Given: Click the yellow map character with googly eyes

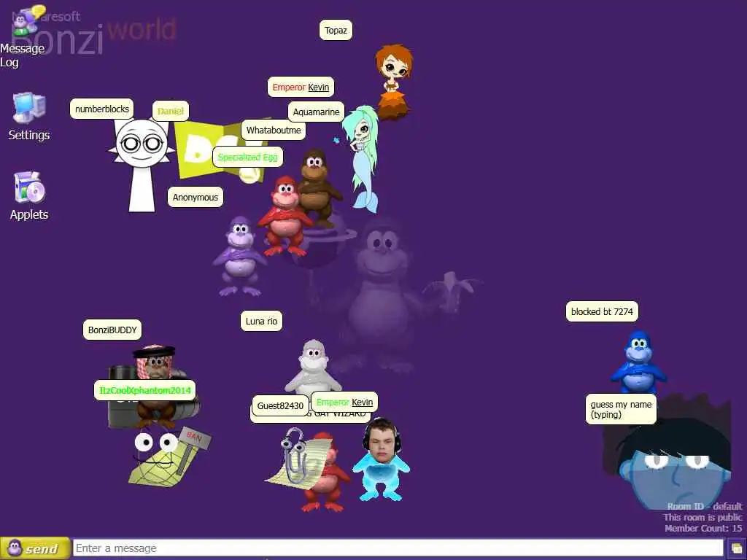Looking at the screenshot, I should point(160,458).
